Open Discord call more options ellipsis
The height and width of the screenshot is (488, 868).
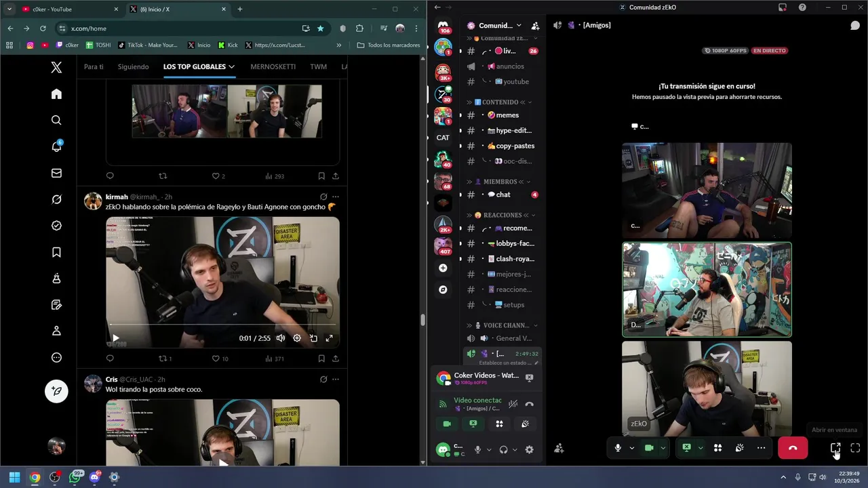[761, 448]
